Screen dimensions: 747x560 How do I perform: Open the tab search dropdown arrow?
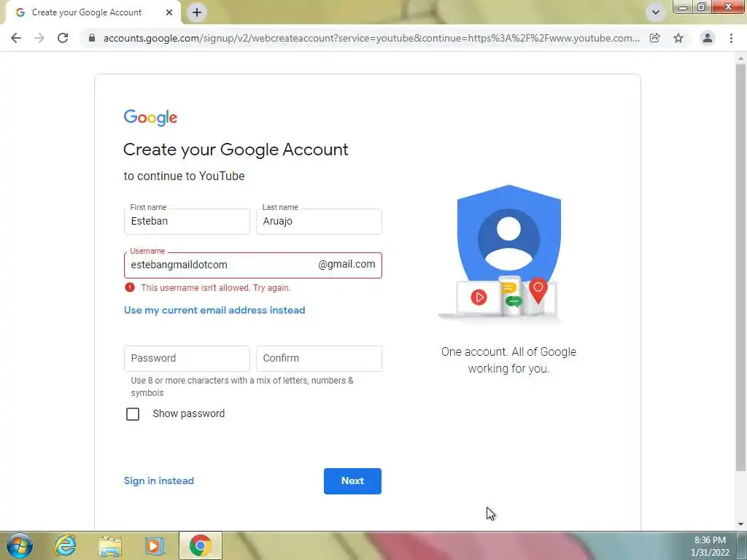pos(656,12)
